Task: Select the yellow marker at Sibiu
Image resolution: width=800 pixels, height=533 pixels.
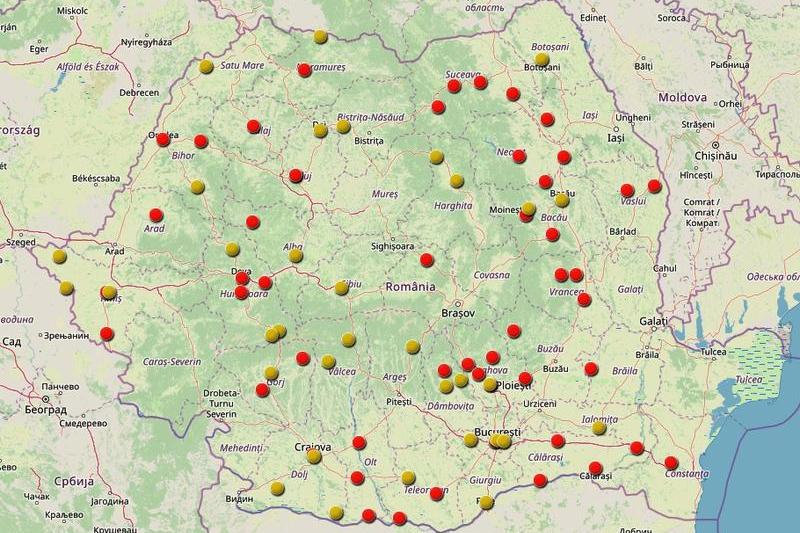Action: 342,288
